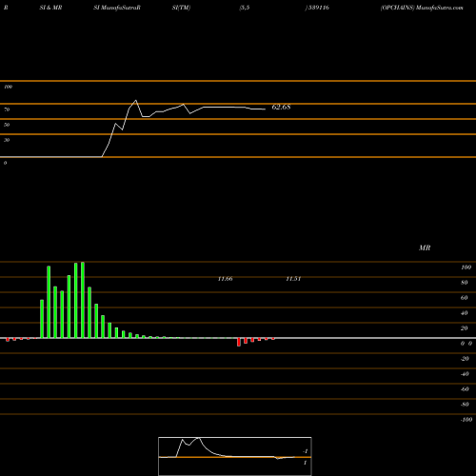Click the (OPCHAINS) MunafaSutra.com header text

click(422, 8)
